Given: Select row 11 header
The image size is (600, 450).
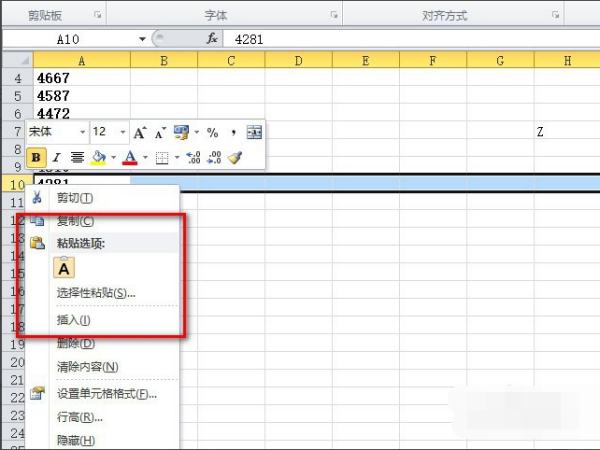Looking at the screenshot, I should pyautogui.click(x=14, y=202).
